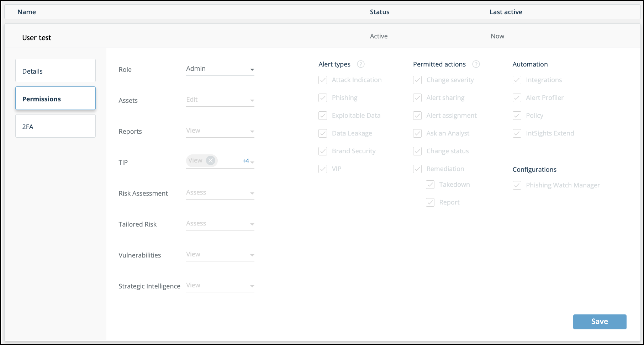Screen dimensions: 644x345
Task: Toggle the Attack Indication checkbox
Action: pyautogui.click(x=323, y=80)
